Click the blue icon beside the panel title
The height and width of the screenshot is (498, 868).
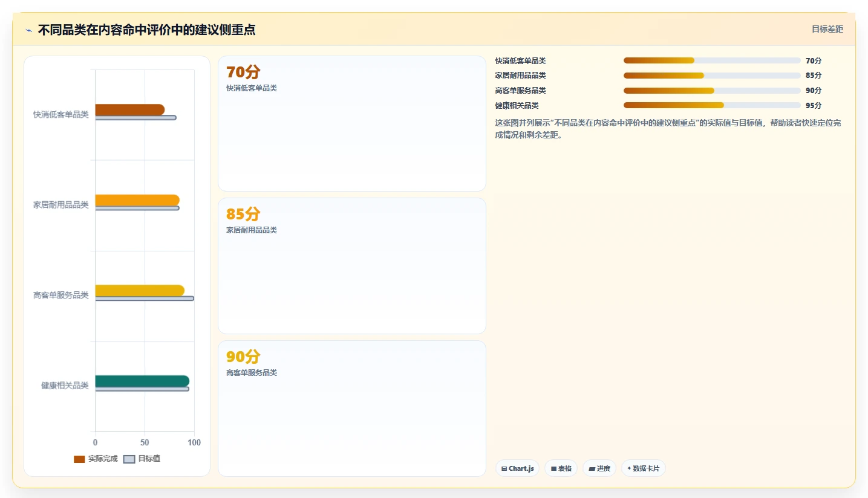[28, 30]
